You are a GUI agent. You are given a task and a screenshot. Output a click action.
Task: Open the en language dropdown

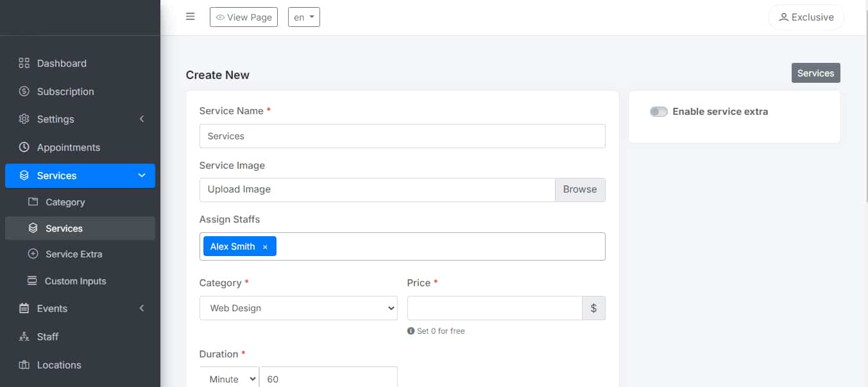click(304, 17)
